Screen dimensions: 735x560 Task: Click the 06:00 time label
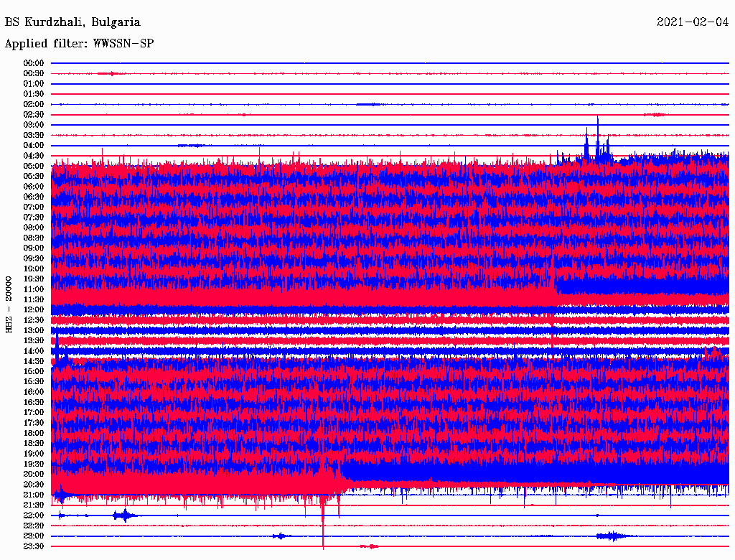[34, 187]
